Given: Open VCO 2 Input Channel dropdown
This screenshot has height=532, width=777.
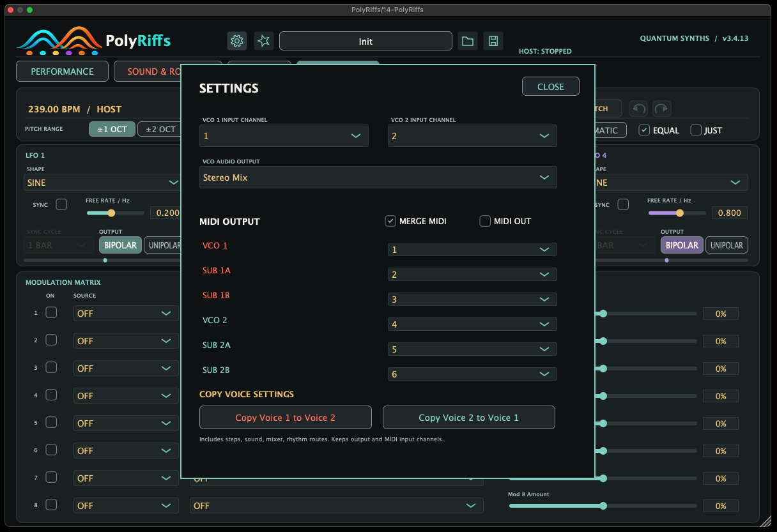Looking at the screenshot, I should (472, 136).
